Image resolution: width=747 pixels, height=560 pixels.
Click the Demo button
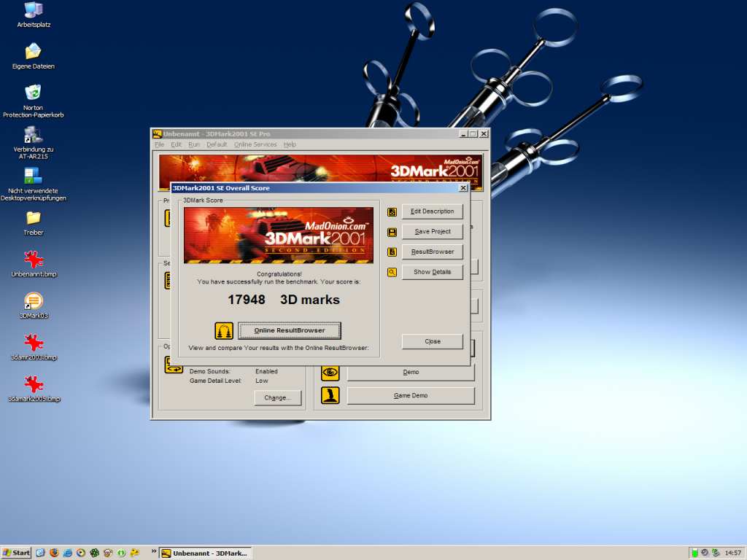[411, 373]
